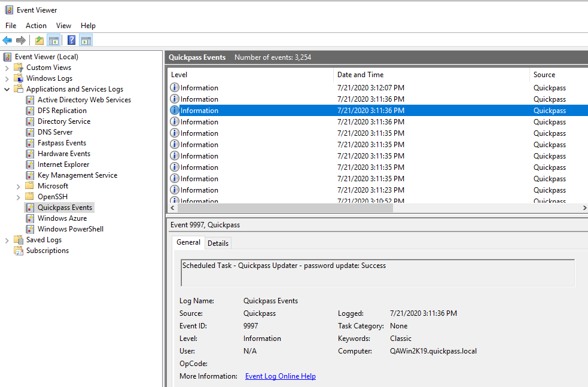Click Logged value 7/21/2020 3:11:36 PM

(424, 313)
